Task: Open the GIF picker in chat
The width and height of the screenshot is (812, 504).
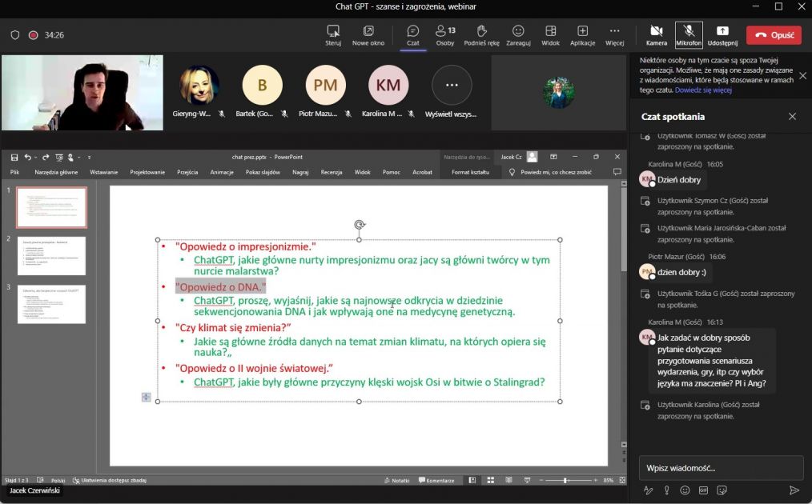Action: (703, 490)
